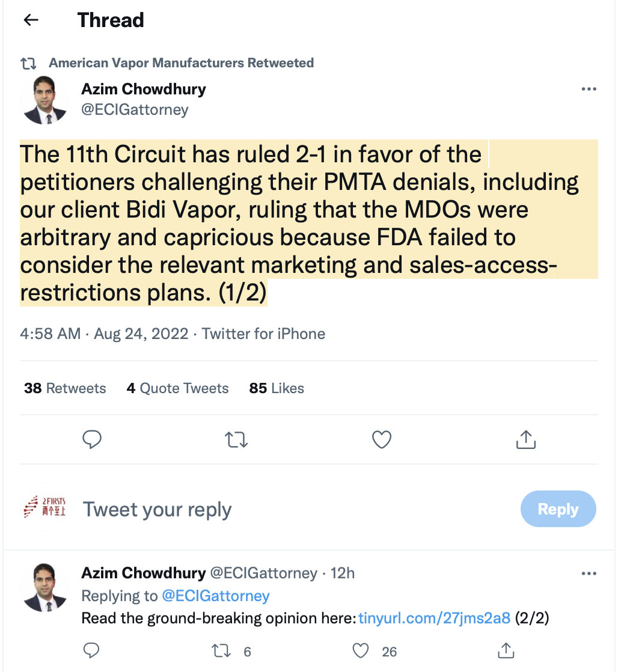View the 38 Retweets list
This screenshot has height=672, width=636.
tap(65, 388)
